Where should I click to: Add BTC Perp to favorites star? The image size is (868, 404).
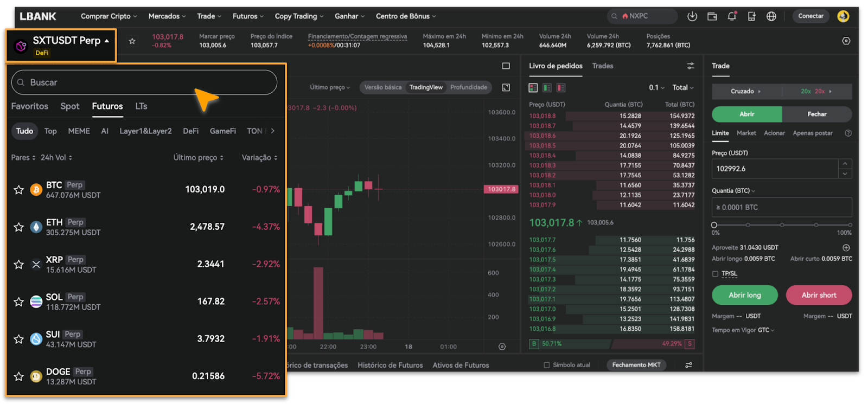19,190
